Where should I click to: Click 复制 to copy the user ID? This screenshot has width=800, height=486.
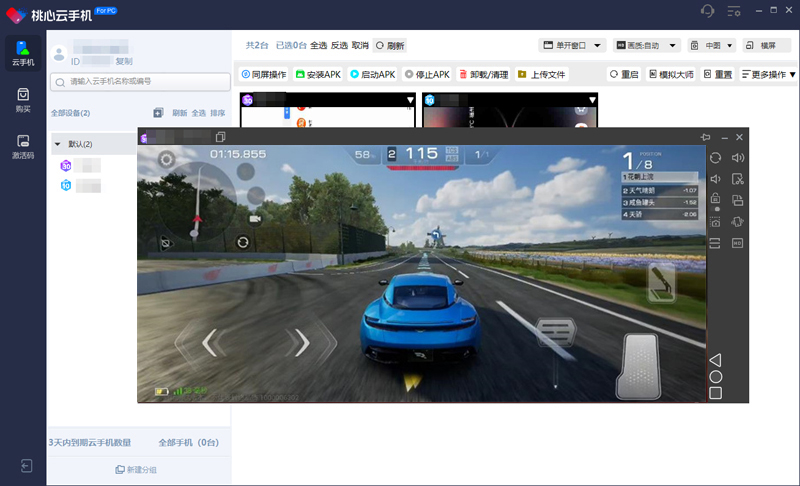pos(124,61)
